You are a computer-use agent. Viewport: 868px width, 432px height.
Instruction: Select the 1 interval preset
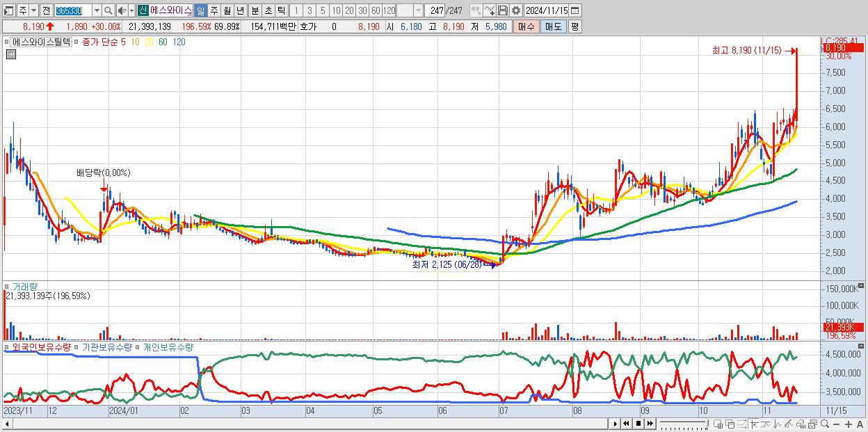click(296, 10)
